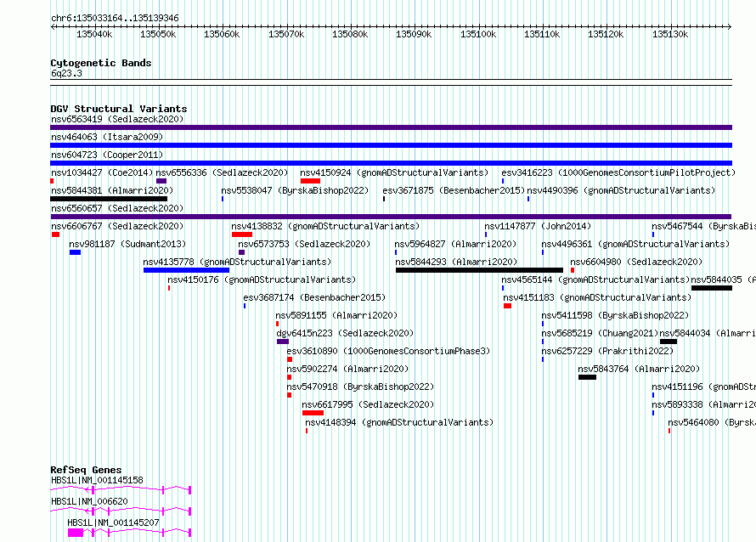Click the RefSeq Genes track title
Viewport: 756px width, 542px height.
pos(86,470)
